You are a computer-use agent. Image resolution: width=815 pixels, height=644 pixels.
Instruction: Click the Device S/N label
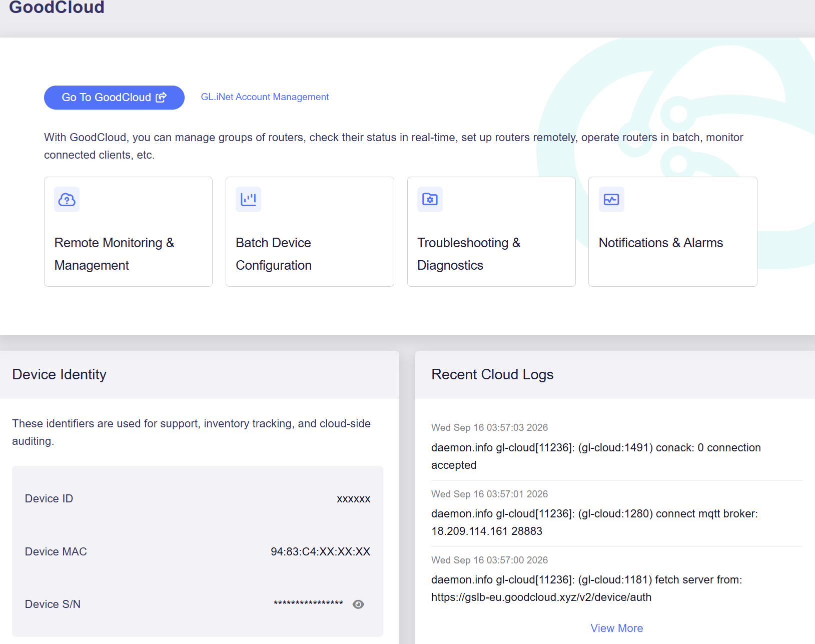pyautogui.click(x=53, y=604)
